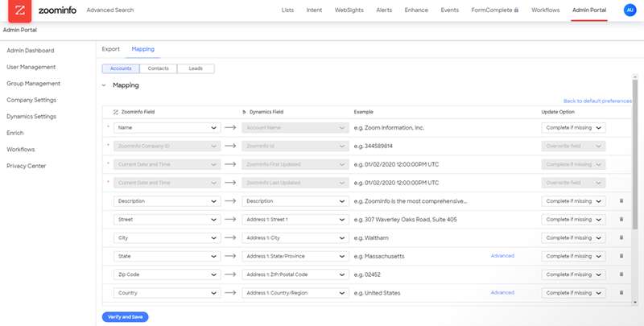Open Advanced settings for State row
The width and height of the screenshot is (644, 326).
(502, 256)
